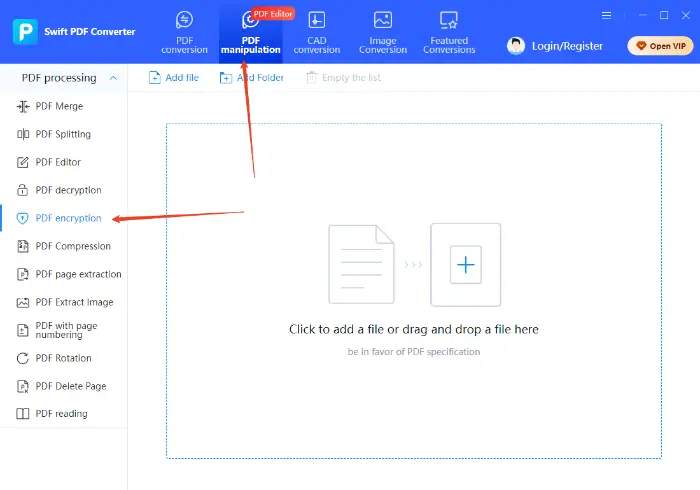Select PDF Splitting option
The width and height of the screenshot is (700, 490).
tap(63, 134)
